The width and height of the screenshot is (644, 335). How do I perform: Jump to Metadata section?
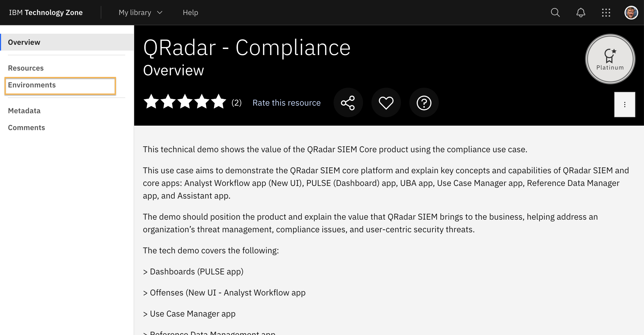coord(24,111)
